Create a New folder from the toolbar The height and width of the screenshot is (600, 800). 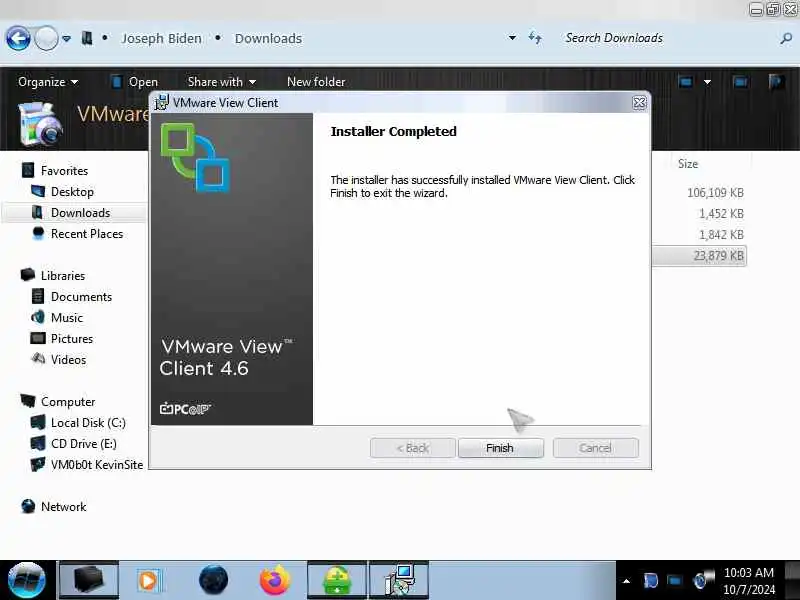point(316,82)
